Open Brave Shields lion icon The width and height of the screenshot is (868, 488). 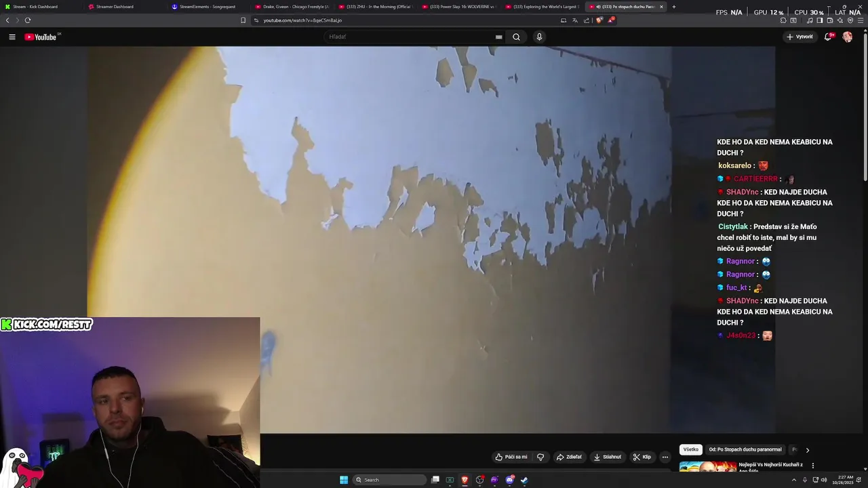(599, 20)
